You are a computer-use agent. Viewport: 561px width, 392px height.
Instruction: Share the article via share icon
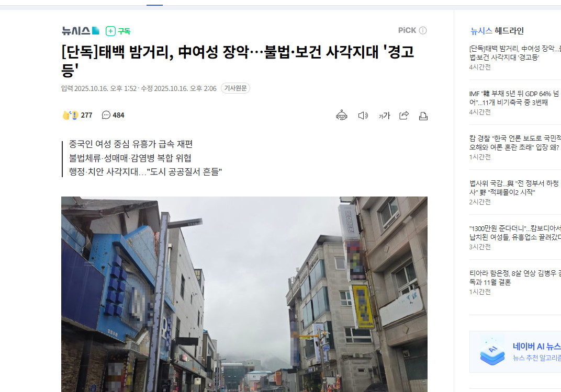(x=404, y=115)
